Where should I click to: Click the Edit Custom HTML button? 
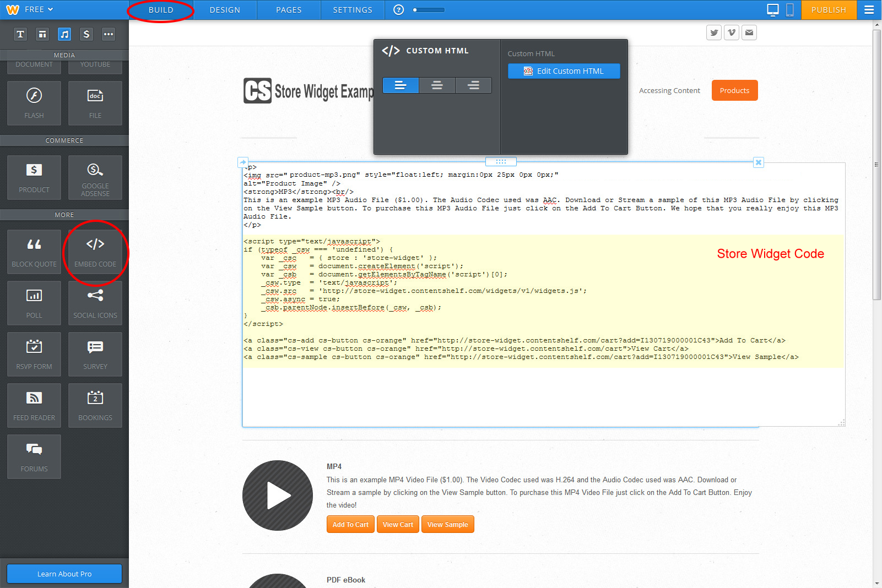(564, 71)
